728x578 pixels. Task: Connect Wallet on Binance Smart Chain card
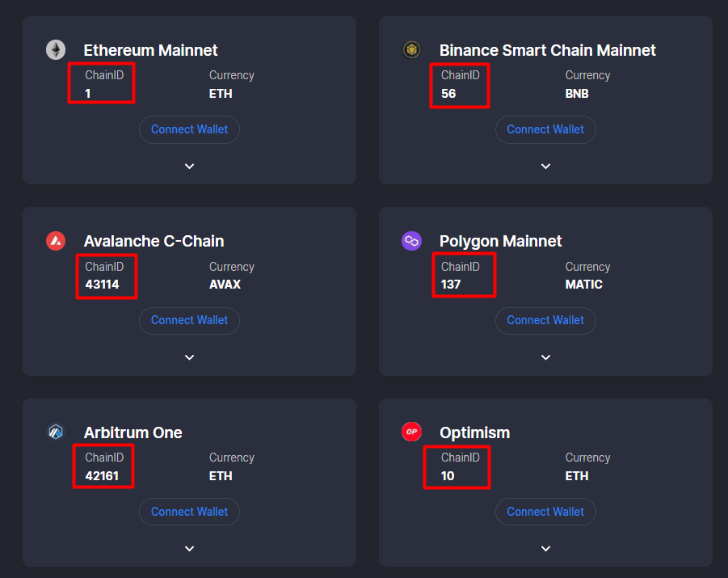545,129
